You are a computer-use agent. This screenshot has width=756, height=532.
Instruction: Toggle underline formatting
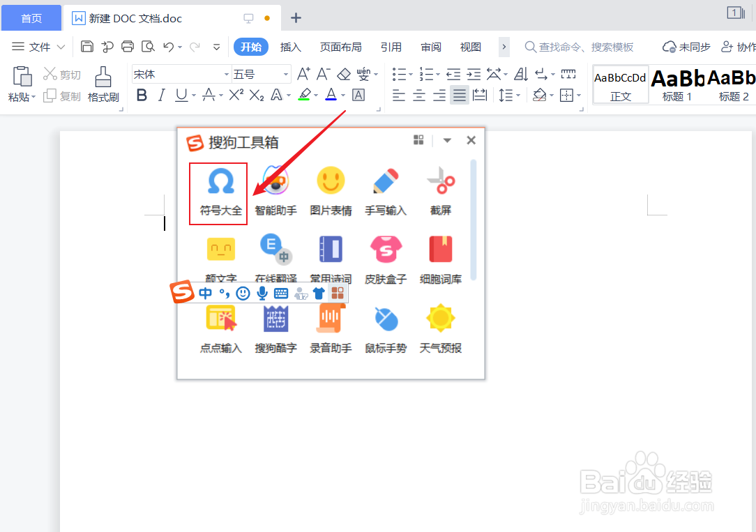181,95
